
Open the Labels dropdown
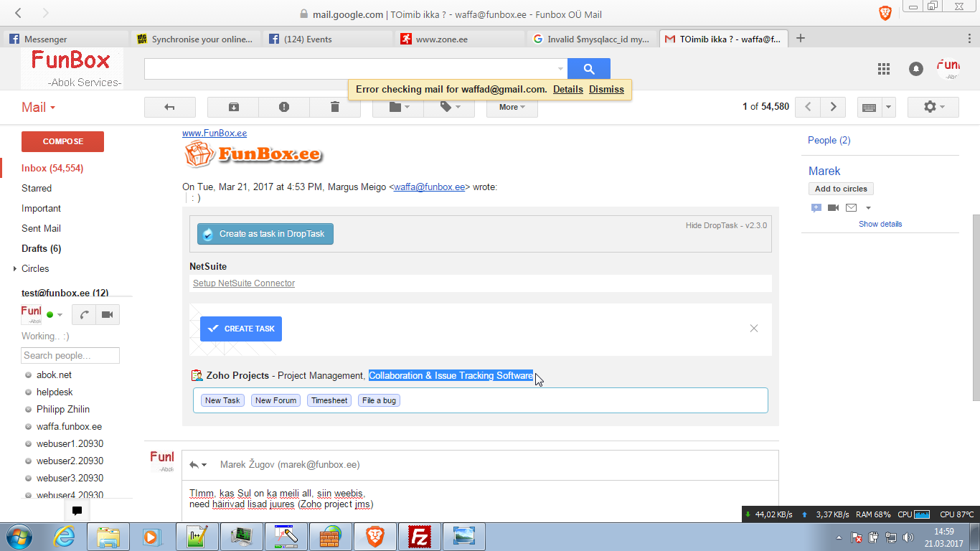click(449, 107)
